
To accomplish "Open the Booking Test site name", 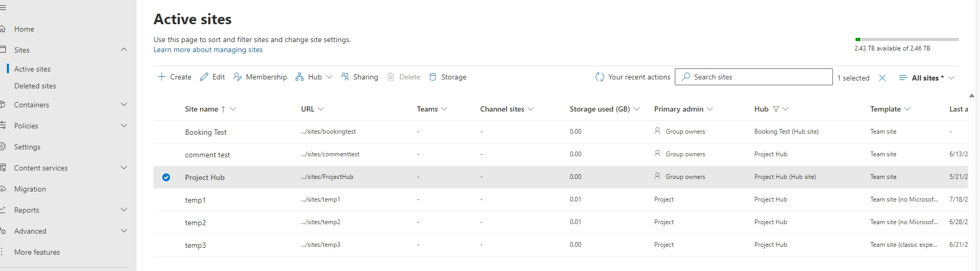I will (x=206, y=132).
